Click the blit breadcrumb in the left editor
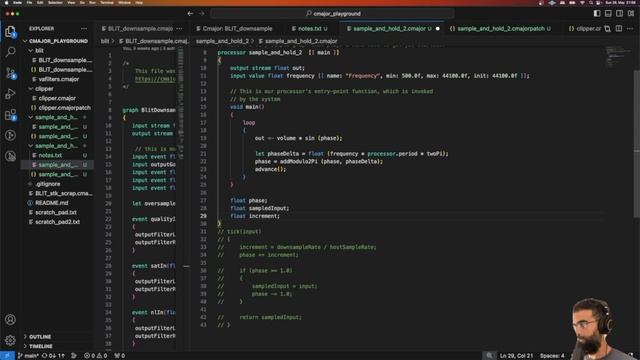 (105, 41)
